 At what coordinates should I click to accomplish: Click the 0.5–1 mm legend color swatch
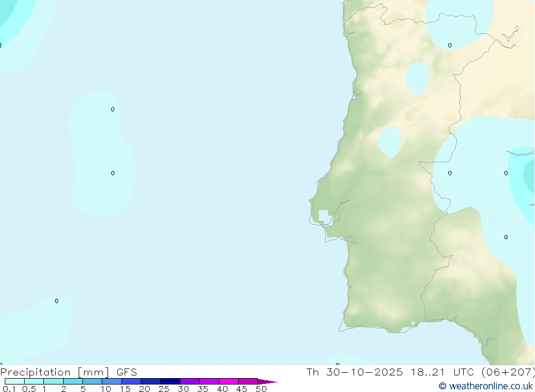pyautogui.click(x=34, y=381)
